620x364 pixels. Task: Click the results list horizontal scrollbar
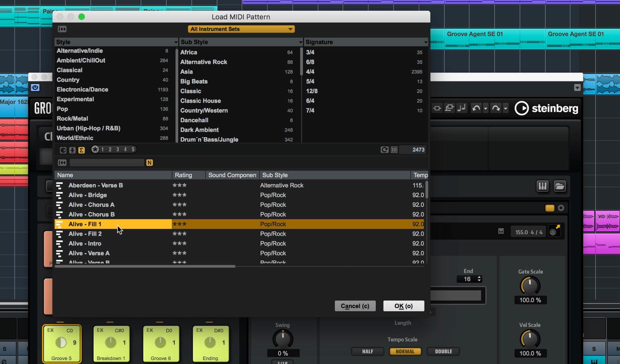(x=145, y=266)
